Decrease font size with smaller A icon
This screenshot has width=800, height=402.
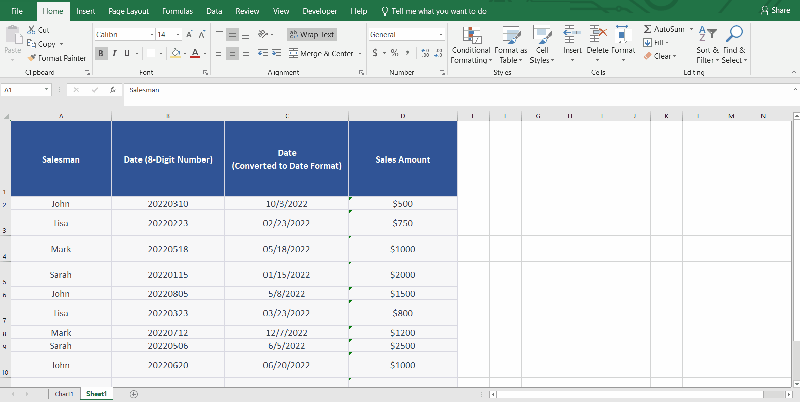click(202, 34)
